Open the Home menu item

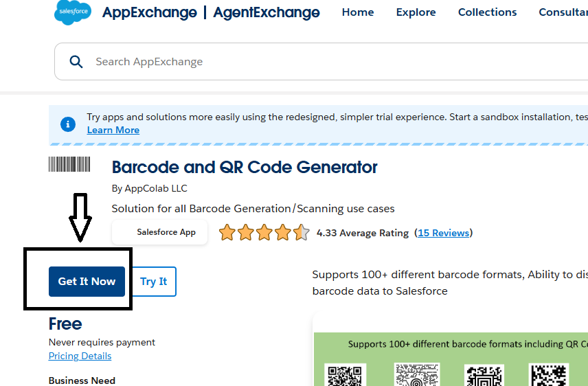(358, 12)
